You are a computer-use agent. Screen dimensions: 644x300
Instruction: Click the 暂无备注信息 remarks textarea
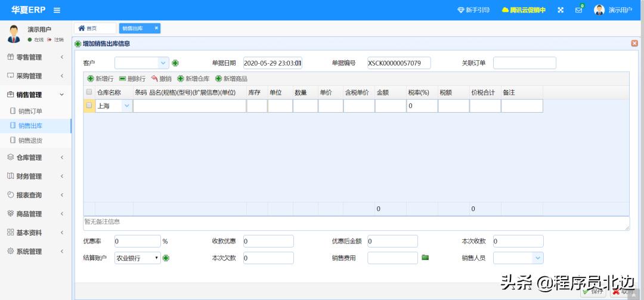tap(356, 223)
